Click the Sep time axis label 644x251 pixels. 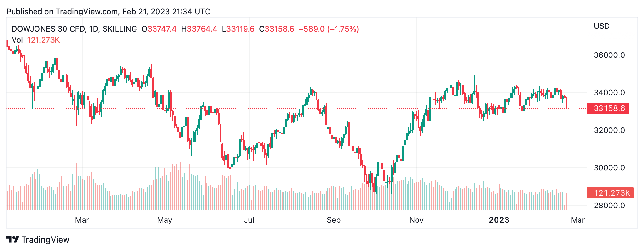[334, 220]
